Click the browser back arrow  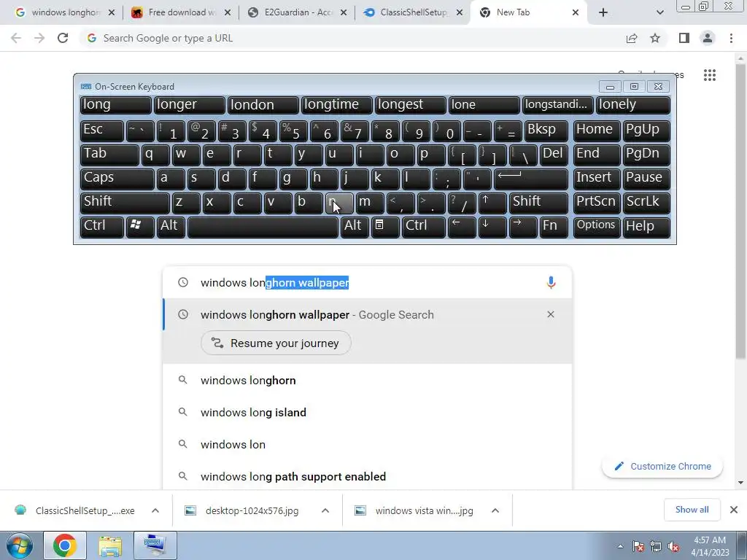[x=16, y=38]
